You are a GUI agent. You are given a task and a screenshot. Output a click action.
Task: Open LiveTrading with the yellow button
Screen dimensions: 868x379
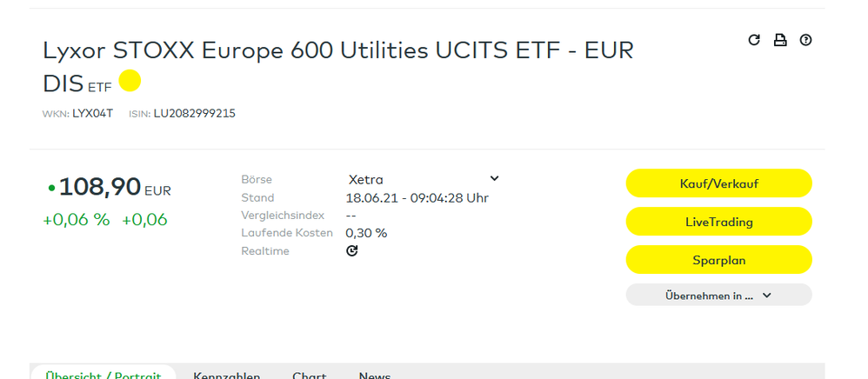coord(718,222)
